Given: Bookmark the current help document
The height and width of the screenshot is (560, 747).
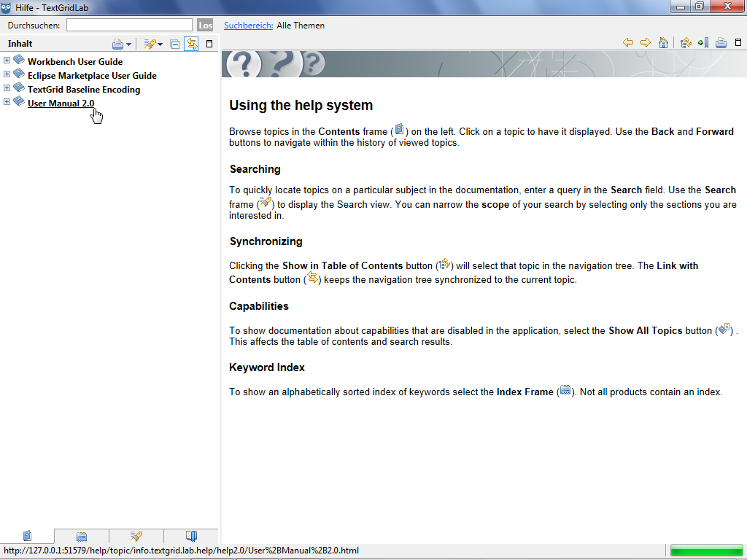Looking at the screenshot, I should click(x=703, y=43).
